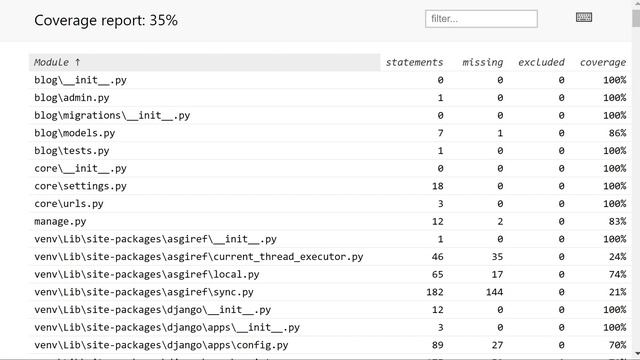Viewport: 640px width, 360px height.
Task: Click the 65 statements value for asgiref\local.py
Action: [x=438, y=274]
